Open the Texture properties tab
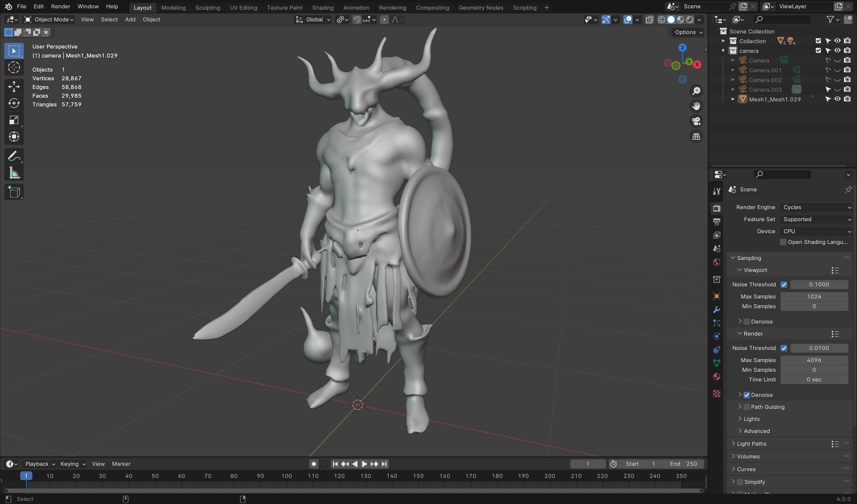 (716, 394)
